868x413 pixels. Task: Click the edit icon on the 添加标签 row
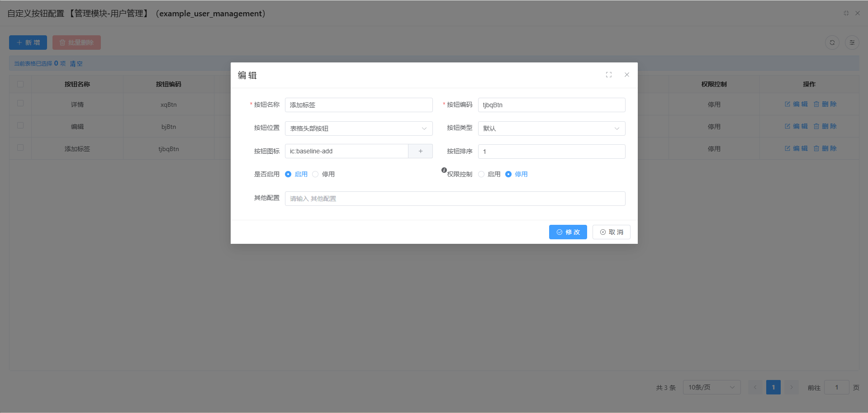(x=796, y=148)
